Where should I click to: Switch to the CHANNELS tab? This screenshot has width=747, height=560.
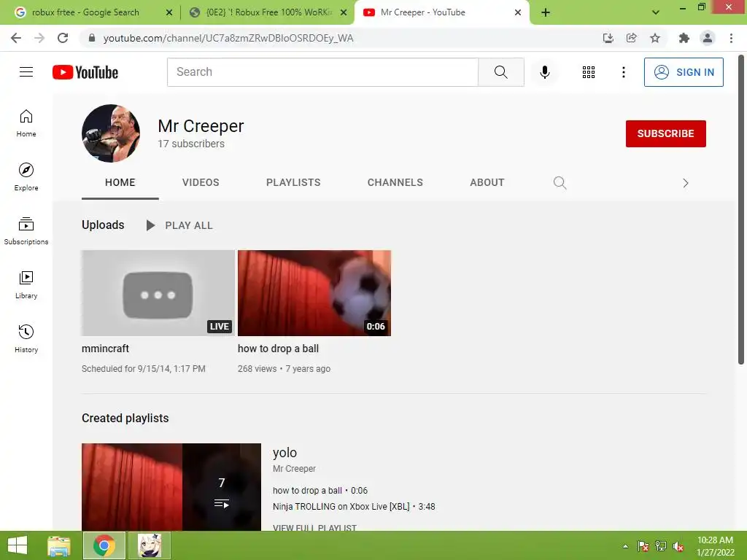[395, 182]
